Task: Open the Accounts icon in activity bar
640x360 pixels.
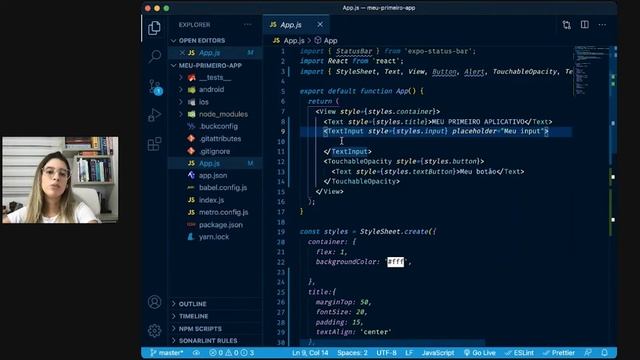Action: 154,302
